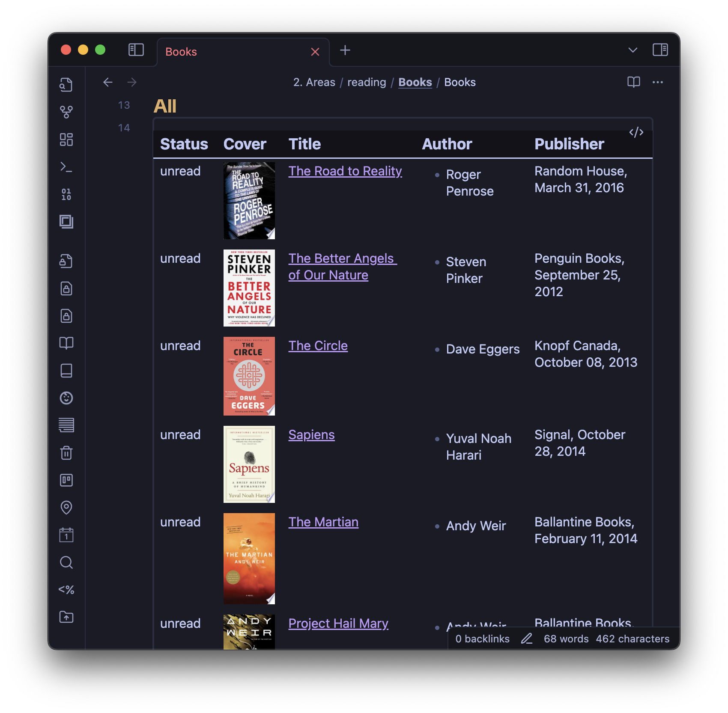Open the tab list dropdown chevron
Viewport: 728px width, 713px height.
(x=633, y=51)
